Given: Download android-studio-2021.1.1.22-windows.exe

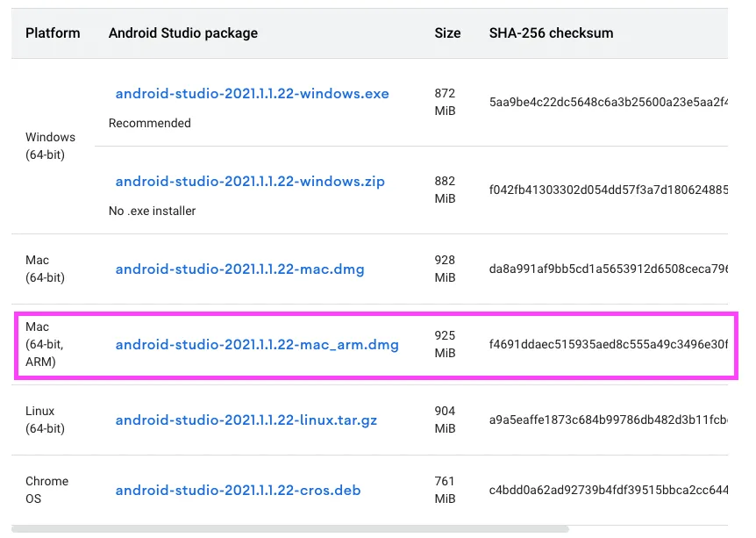Looking at the screenshot, I should [x=252, y=94].
